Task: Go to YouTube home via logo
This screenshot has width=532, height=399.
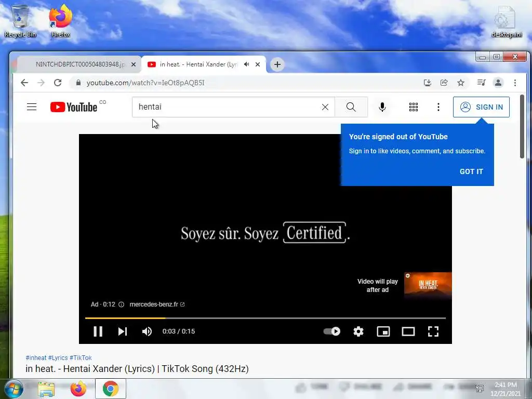Action: click(74, 107)
